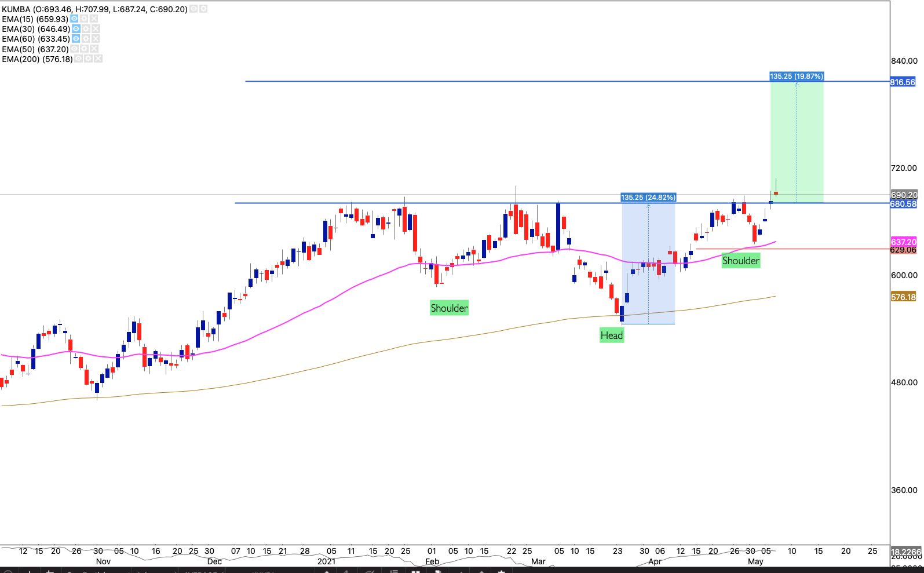
Task: Toggle the EMA(60) eye icon
Action: [76, 39]
